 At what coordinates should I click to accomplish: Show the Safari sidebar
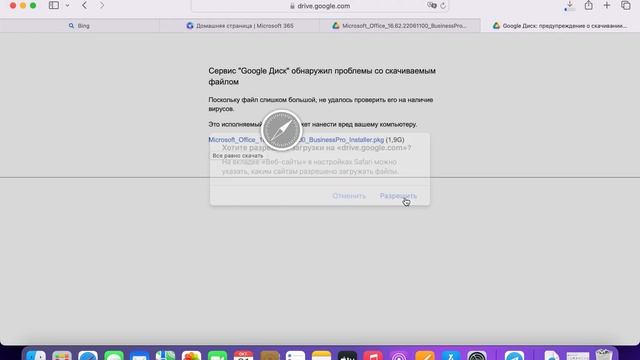[x=53, y=5]
